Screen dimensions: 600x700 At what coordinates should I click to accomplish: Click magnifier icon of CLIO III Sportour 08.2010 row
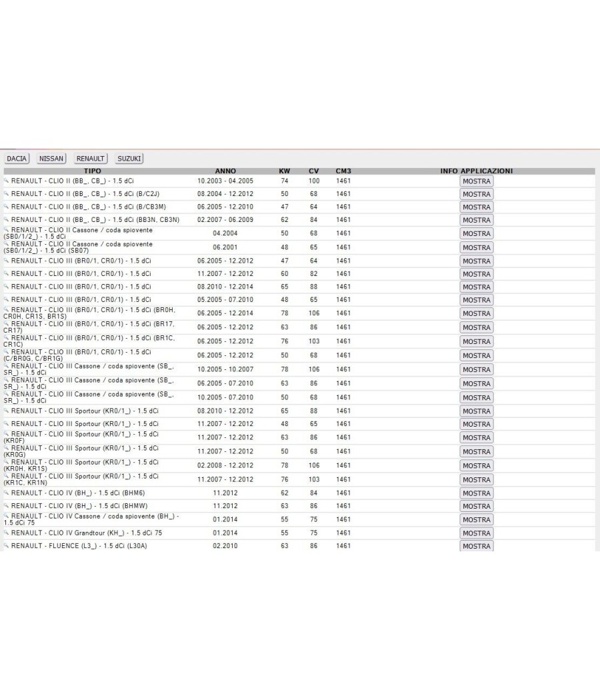(6, 411)
